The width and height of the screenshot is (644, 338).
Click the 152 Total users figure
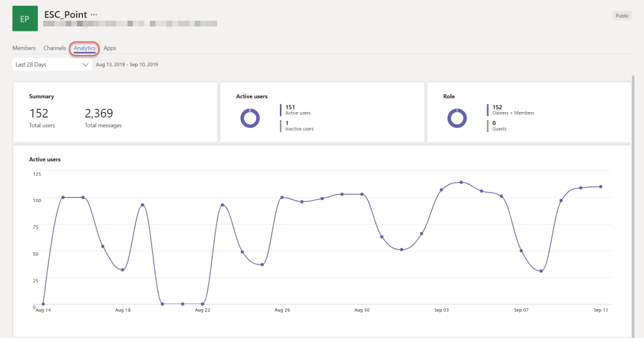[39, 113]
